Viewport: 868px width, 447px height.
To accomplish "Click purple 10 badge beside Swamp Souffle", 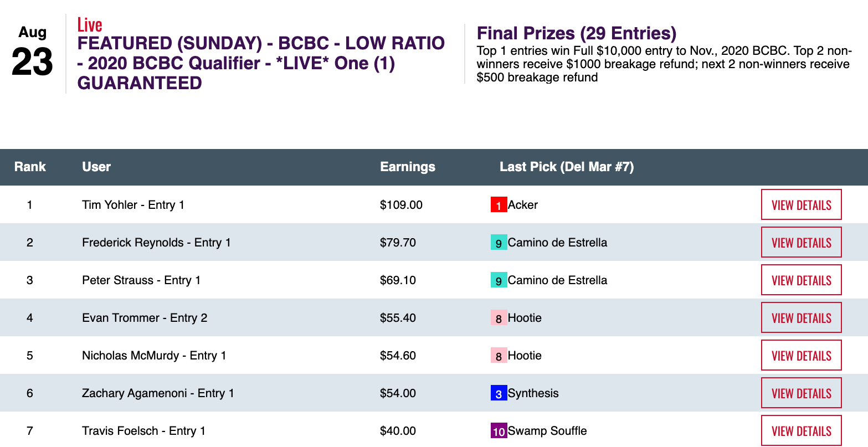I will point(499,431).
